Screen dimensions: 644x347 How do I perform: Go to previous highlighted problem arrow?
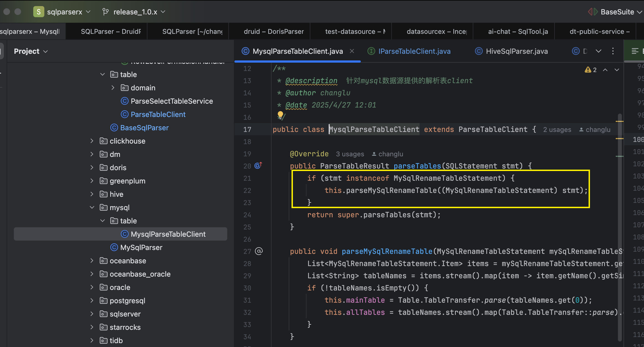point(605,70)
